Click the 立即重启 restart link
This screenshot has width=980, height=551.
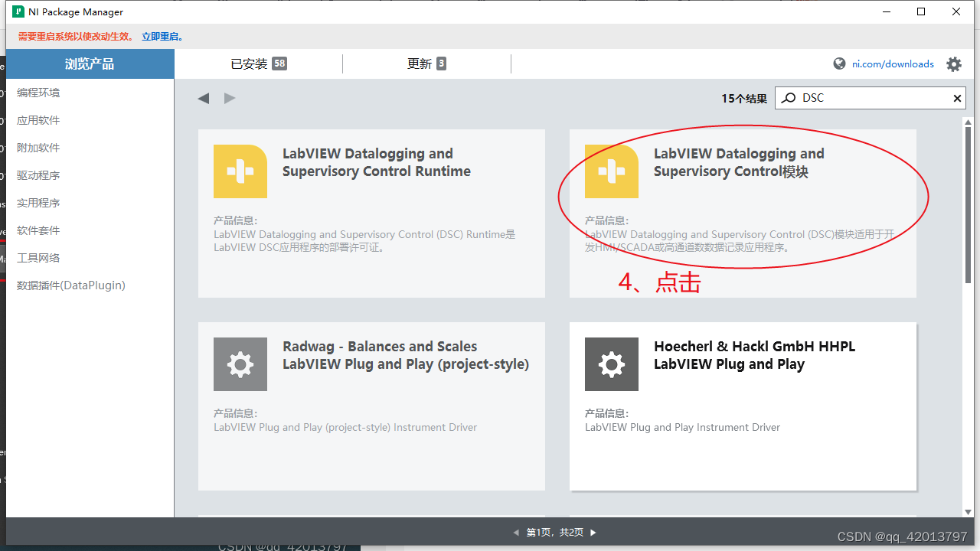[x=162, y=36]
